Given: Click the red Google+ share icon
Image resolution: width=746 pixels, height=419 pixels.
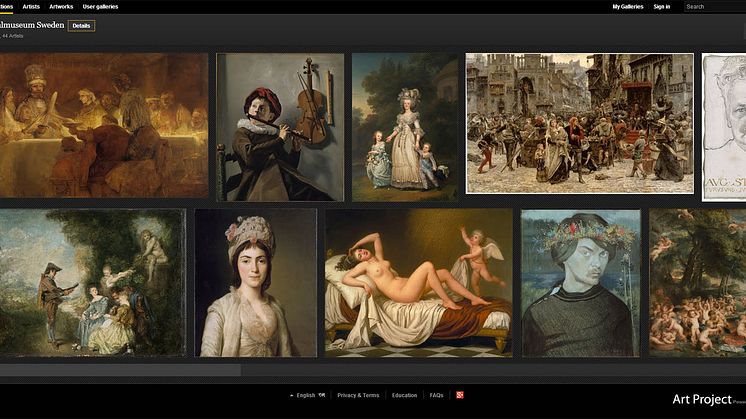Looking at the screenshot, I should (460, 395).
